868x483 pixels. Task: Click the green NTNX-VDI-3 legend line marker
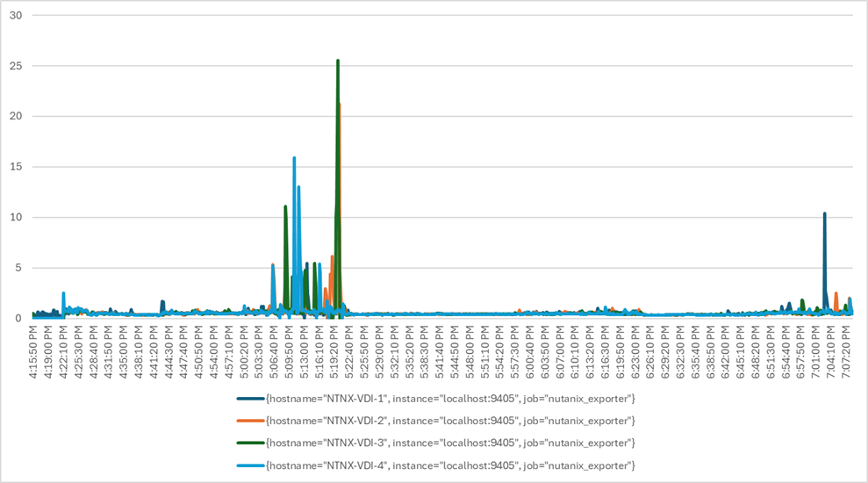pos(251,443)
